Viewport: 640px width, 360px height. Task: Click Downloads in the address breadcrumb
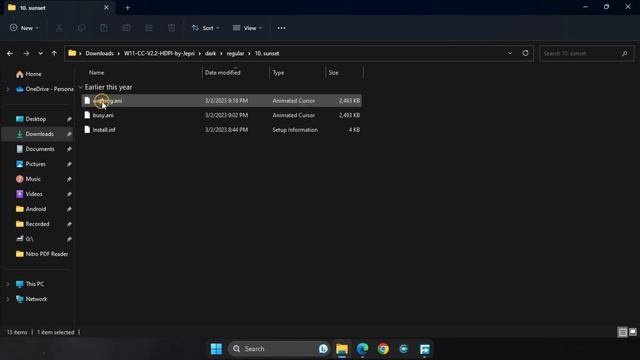coord(99,53)
